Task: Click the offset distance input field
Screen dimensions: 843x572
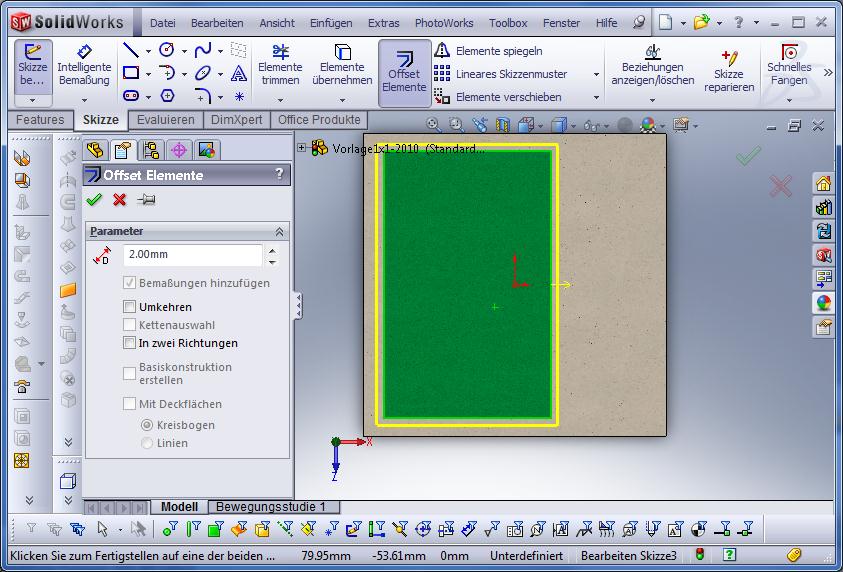Action: 192,255
